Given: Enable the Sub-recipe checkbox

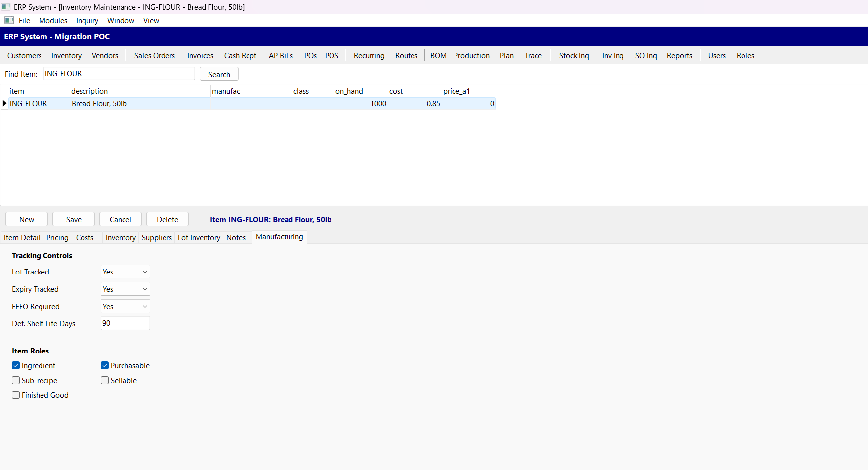Looking at the screenshot, I should (16, 380).
